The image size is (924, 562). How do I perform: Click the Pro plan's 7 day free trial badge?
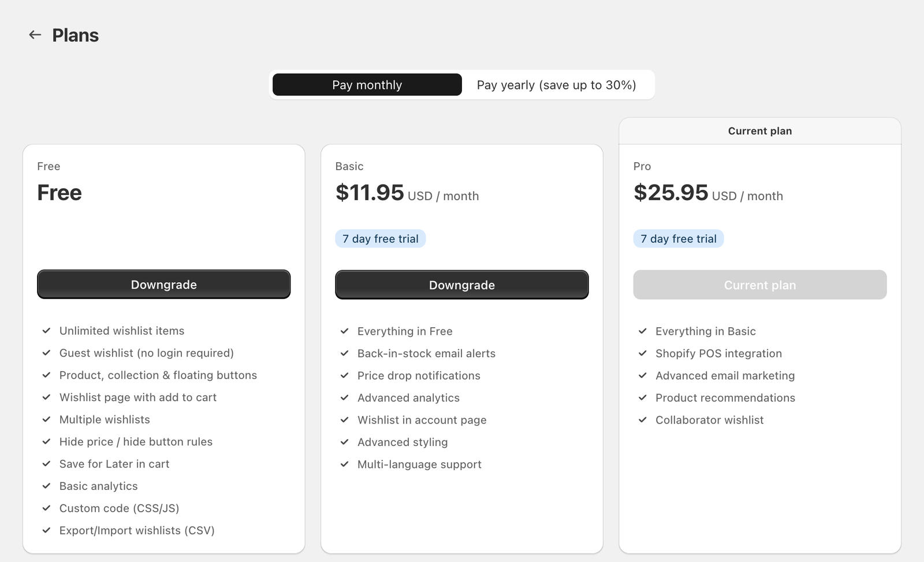pos(679,239)
